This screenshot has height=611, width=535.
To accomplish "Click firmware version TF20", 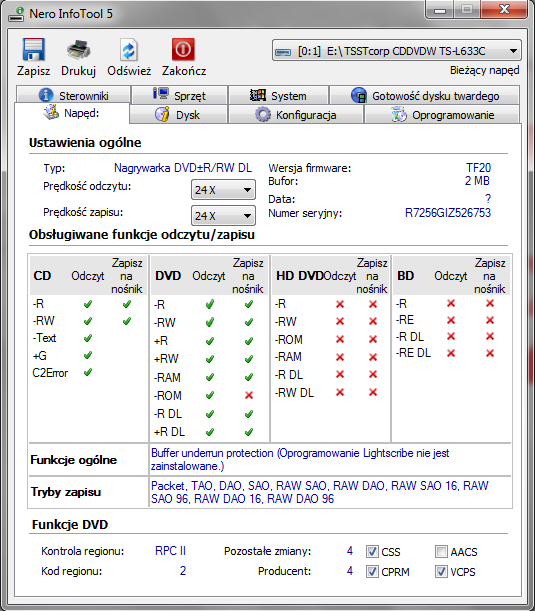I will tap(478, 168).
